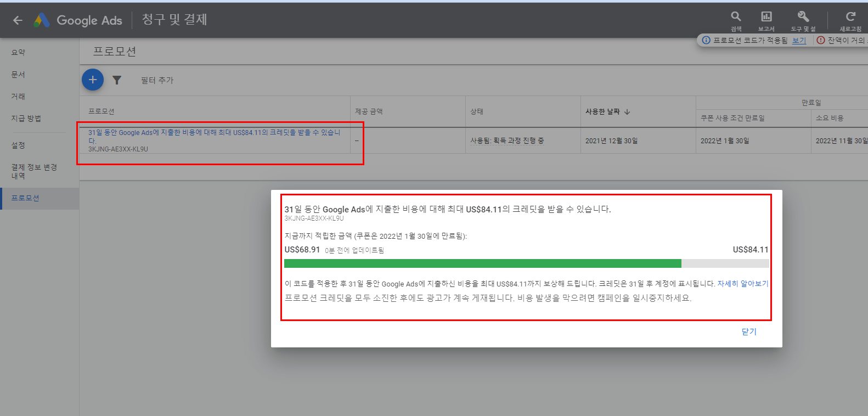Viewport: 868px width, 416px height.
Task: Click the 잔액이 거의 balance warning text
Action: coord(848,40)
